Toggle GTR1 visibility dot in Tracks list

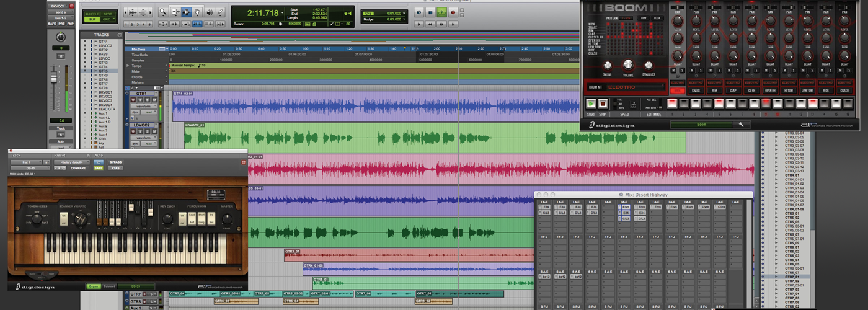(x=84, y=42)
